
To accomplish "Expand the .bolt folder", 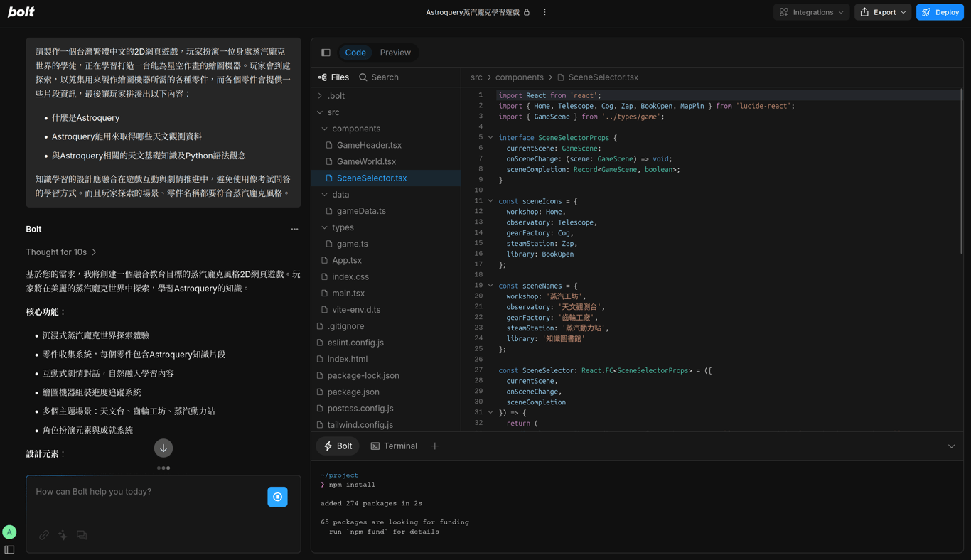I will coord(336,96).
